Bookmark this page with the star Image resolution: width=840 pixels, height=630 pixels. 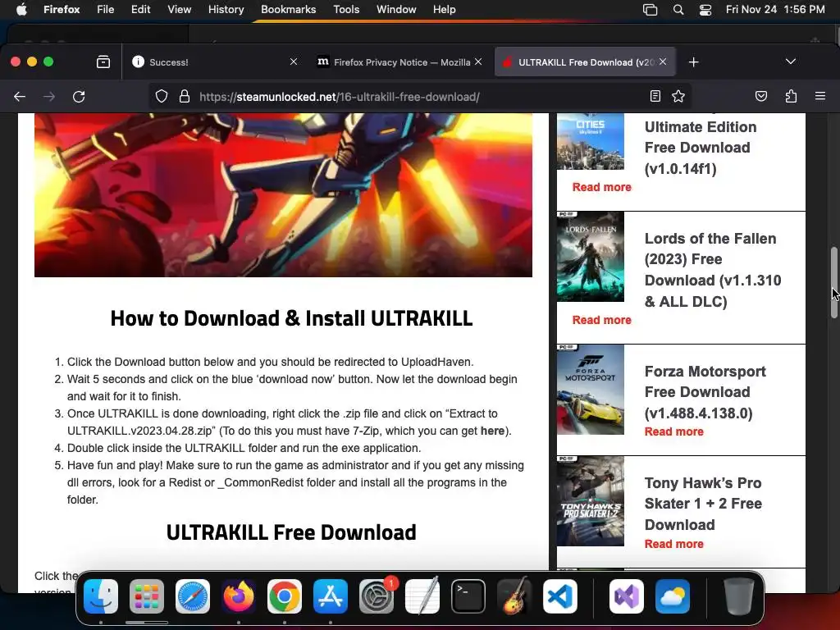(678, 97)
